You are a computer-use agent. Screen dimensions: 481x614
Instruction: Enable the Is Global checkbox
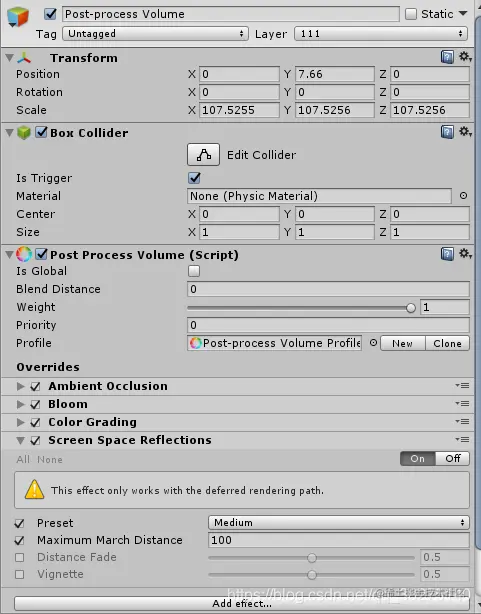click(x=194, y=271)
